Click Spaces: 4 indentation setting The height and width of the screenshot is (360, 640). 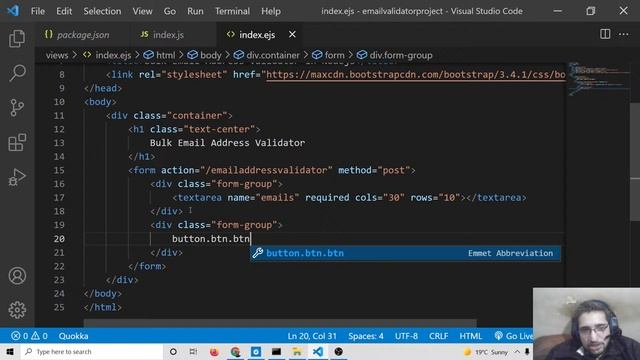[x=366, y=336]
